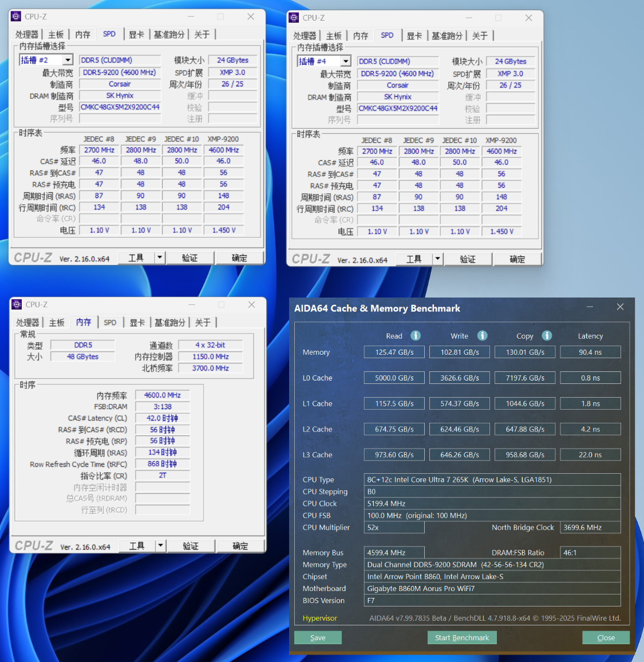This screenshot has height=662, width=644.
Task: Open 处理器 tab in memory window
Action: point(27,323)
